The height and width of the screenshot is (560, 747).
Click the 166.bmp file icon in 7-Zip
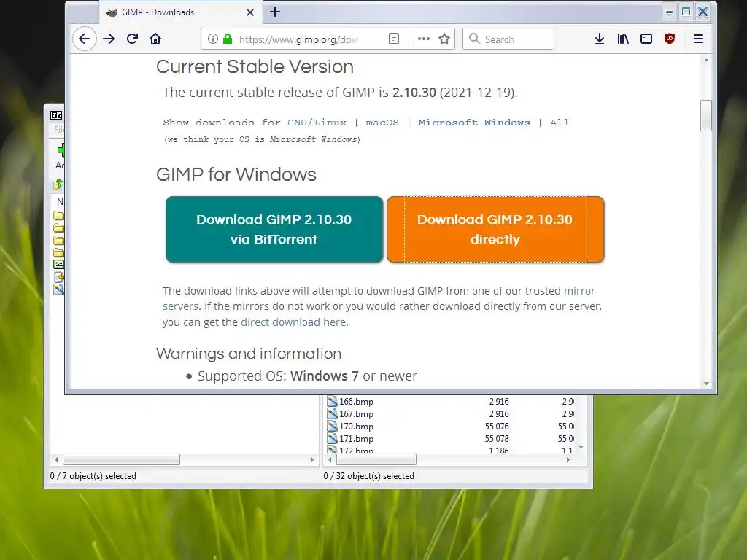[x=332, y=402]
